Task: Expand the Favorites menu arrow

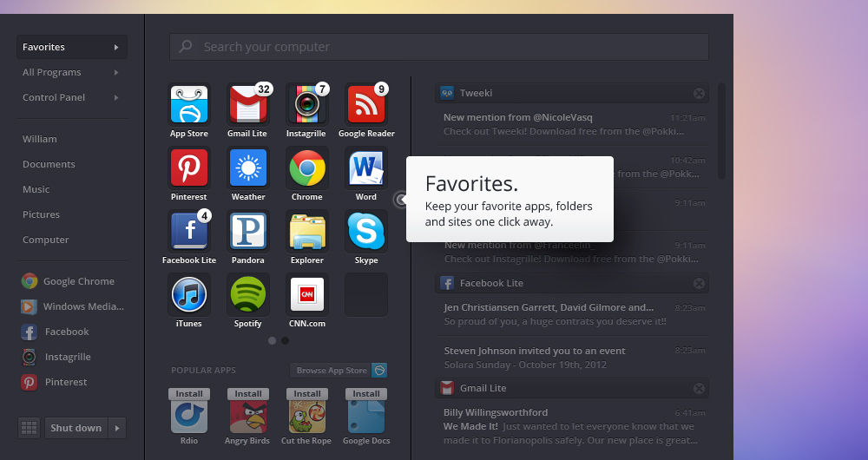Action: [x=116, y=47]
